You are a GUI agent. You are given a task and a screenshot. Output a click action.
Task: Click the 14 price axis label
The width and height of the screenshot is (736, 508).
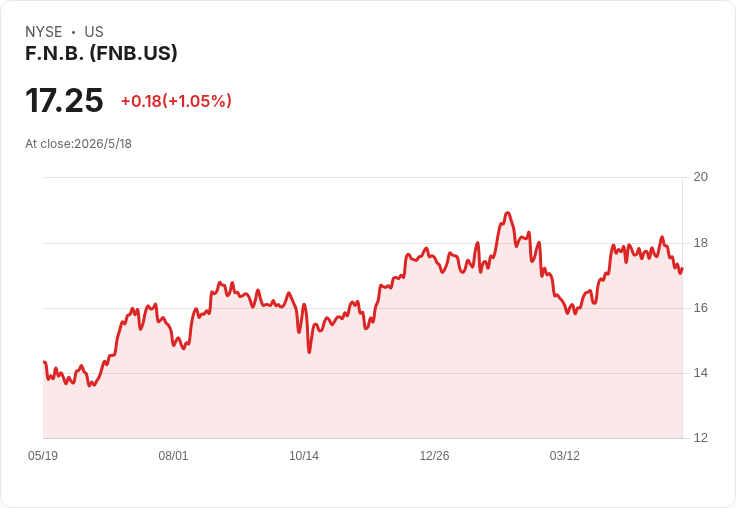(701, 373)
